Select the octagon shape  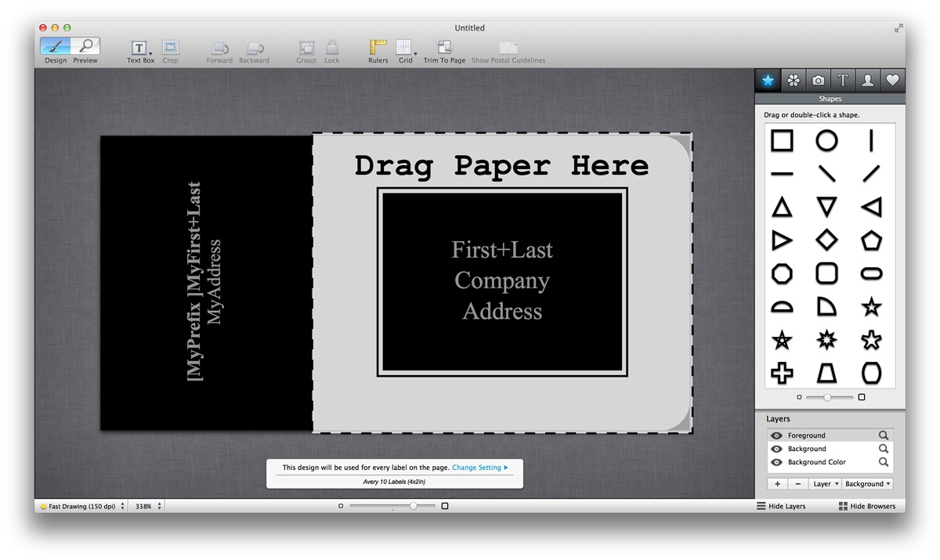click(x=782, y=273)
